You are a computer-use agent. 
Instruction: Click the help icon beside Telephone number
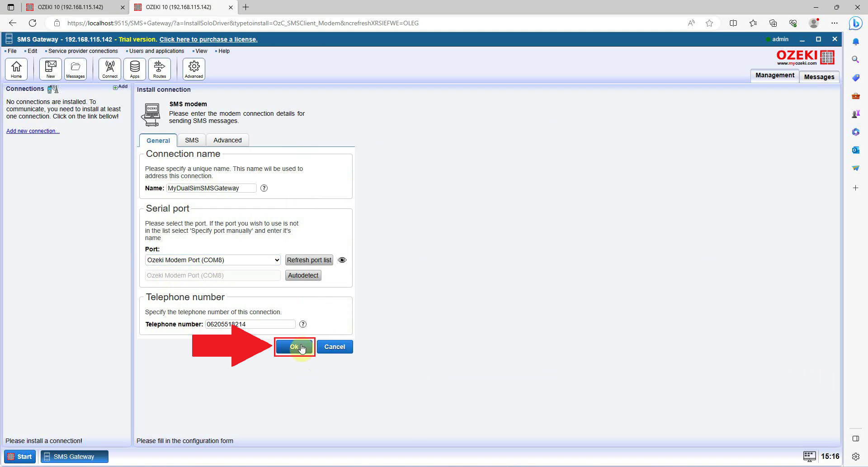pyautogui.click(x=303, y=324)
